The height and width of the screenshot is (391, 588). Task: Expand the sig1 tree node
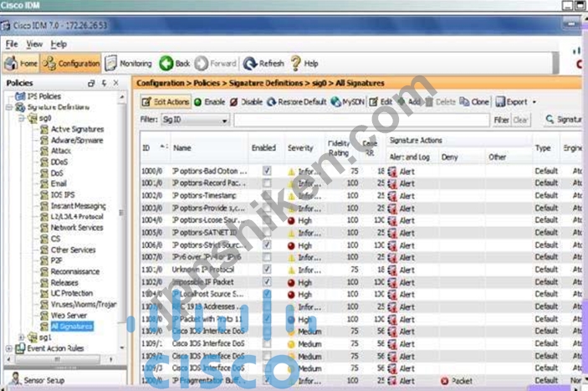[x=22, y=337]
